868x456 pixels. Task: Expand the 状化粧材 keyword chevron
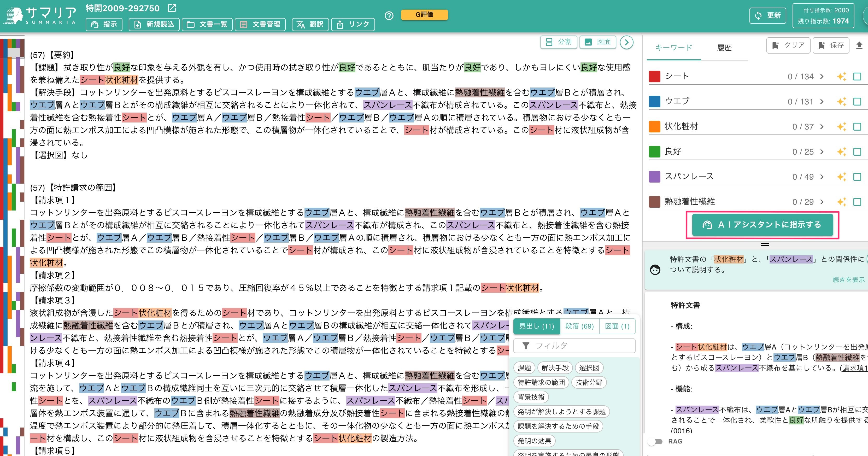(x=822, y=127)
